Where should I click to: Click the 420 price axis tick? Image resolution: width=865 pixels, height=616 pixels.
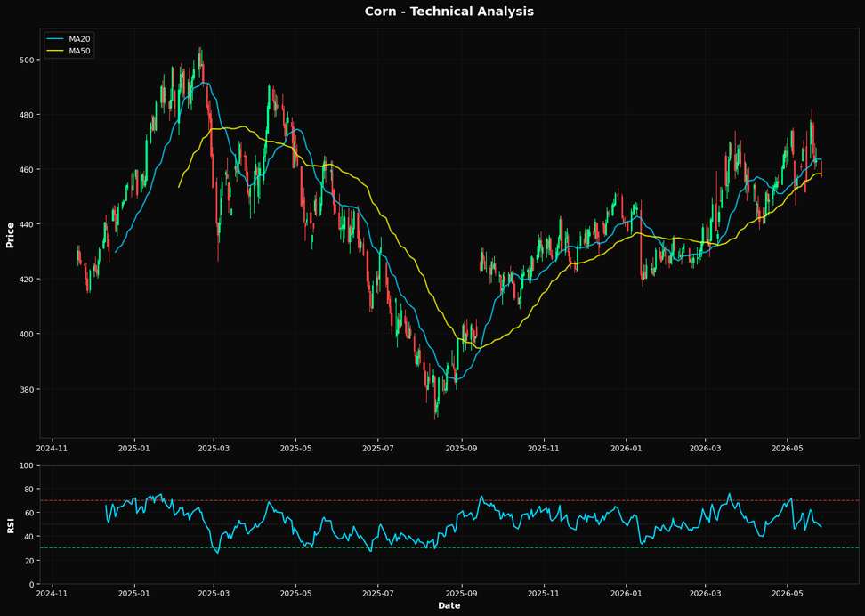(x=28, y=280)
